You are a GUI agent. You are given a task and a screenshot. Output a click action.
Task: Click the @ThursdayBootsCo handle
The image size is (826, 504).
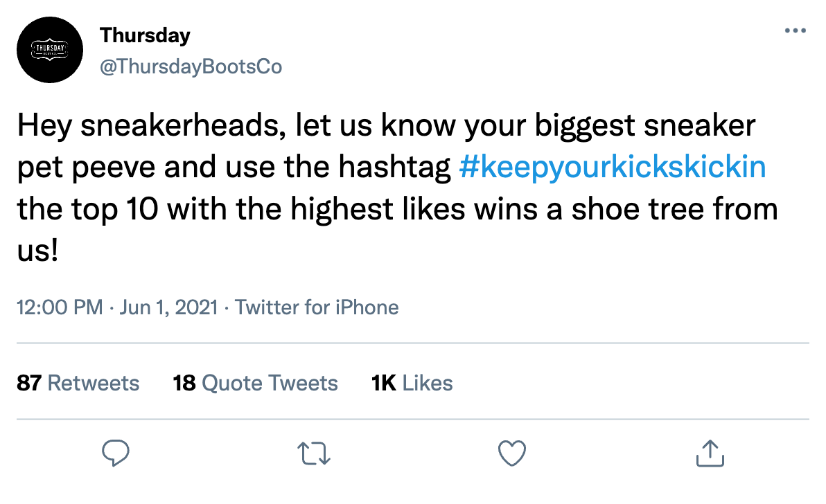pos(191,66)
